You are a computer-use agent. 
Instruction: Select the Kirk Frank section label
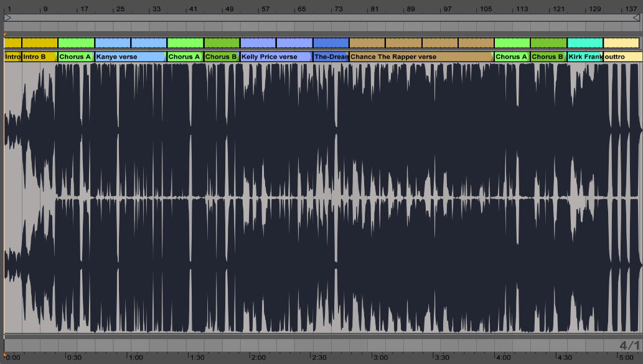(x=584, y=57)
